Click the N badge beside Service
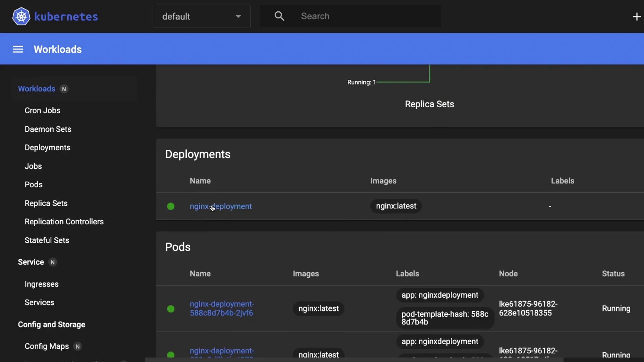This screenshot has width=644, height=362. [53, 262]
